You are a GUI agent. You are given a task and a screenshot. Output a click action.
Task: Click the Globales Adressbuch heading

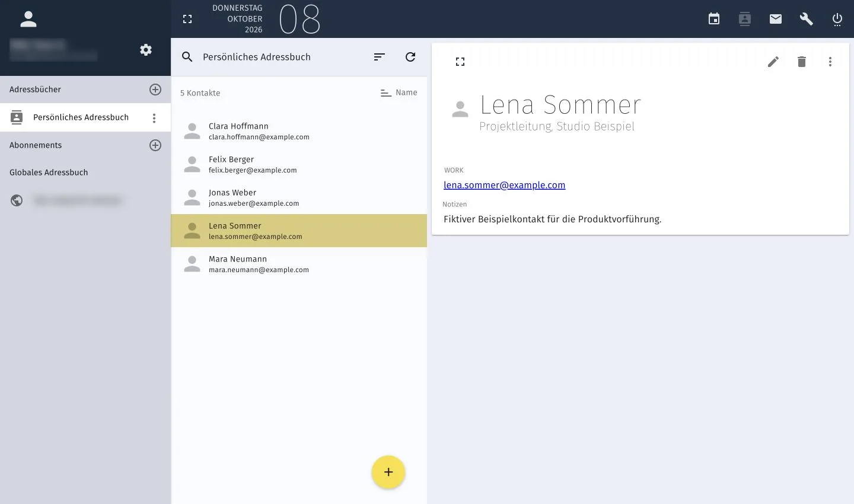[49, 173]
